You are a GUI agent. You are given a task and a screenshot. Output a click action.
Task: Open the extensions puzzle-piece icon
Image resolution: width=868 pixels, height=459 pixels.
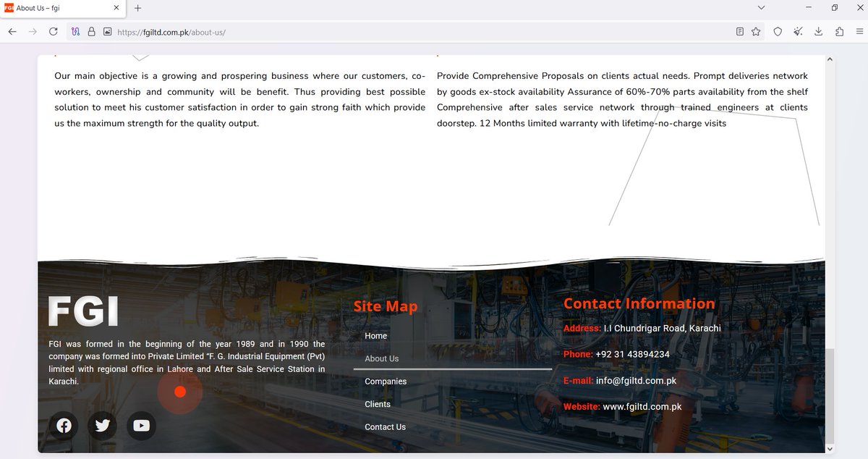(839, 31)
